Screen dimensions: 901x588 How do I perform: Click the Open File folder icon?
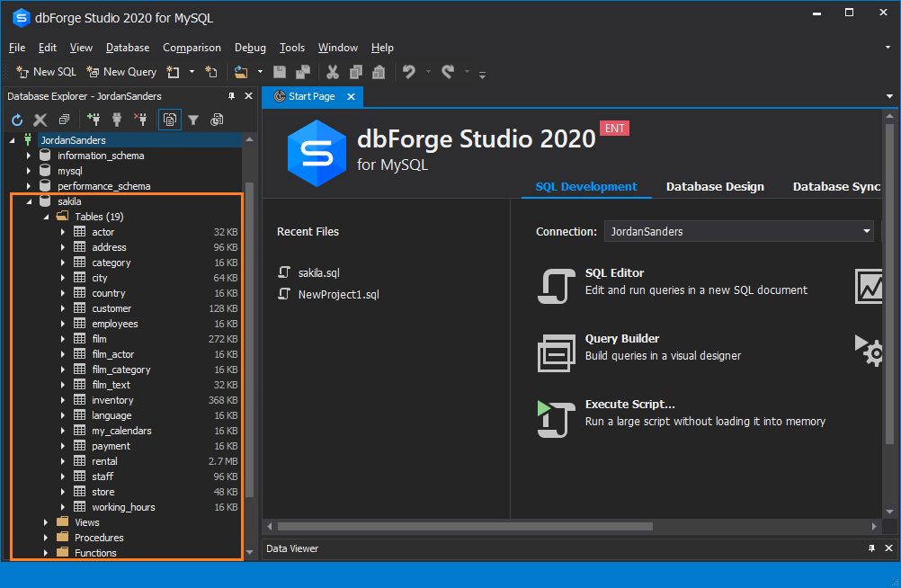coord(241,72)
